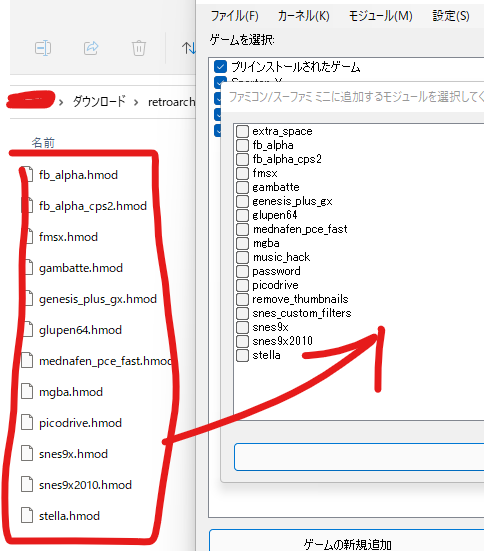Click the ゲームの新規追加 button
The height and width of the screenshot is (551, 484).
(347, 541)
